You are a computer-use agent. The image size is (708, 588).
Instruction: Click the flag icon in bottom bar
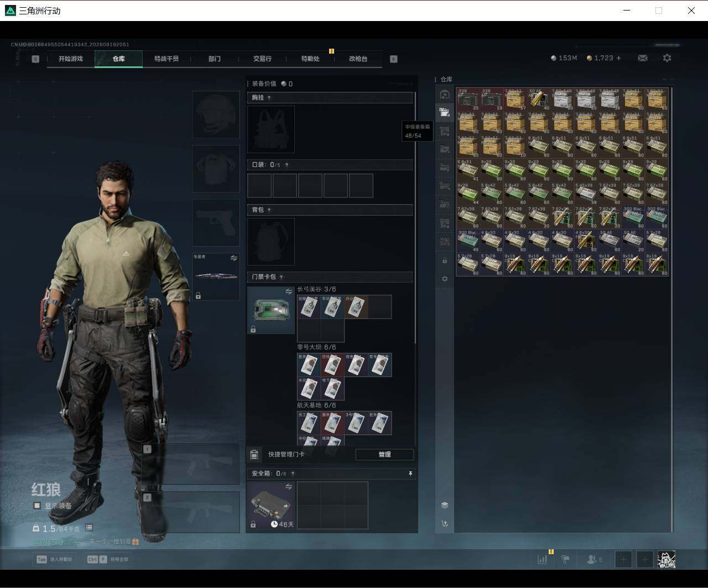click(x=565, y=559)
